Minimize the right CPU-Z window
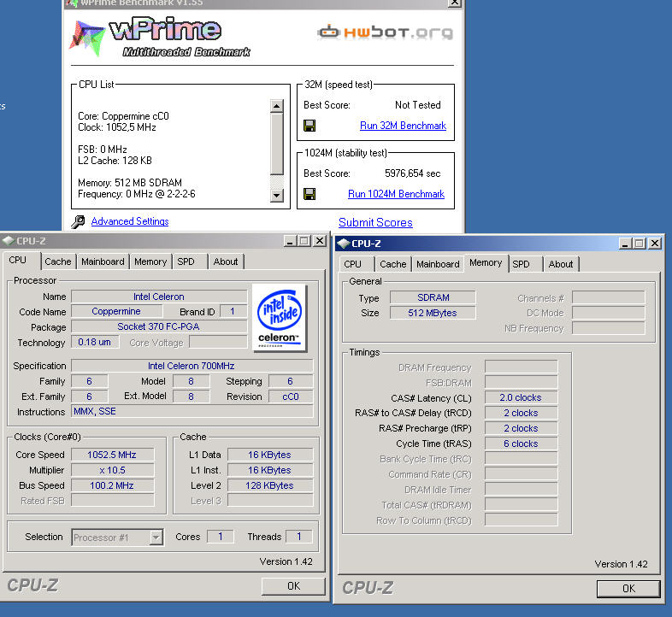The height and width of the screenshot is (617, 672). pos(625,244)
